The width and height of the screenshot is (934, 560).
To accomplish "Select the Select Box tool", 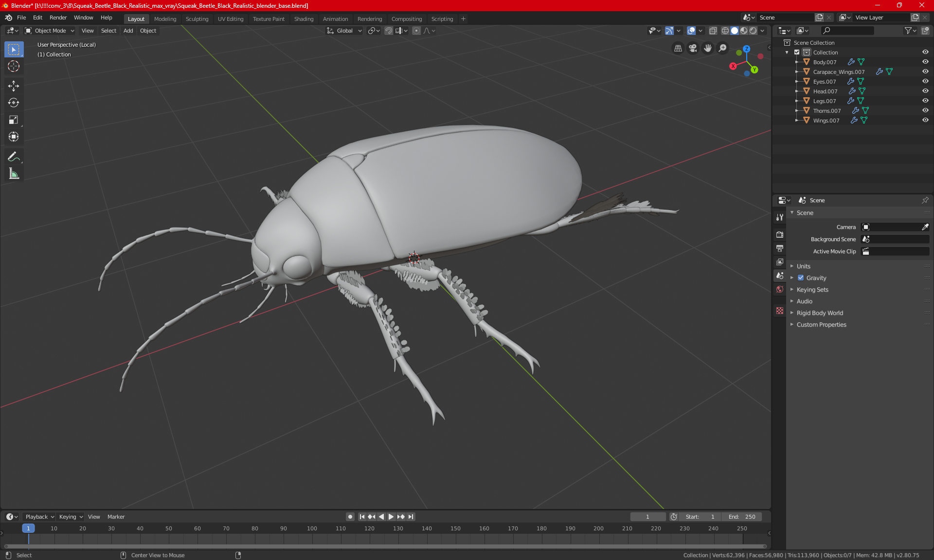I will pyautogui.click(x=14, y=50).
